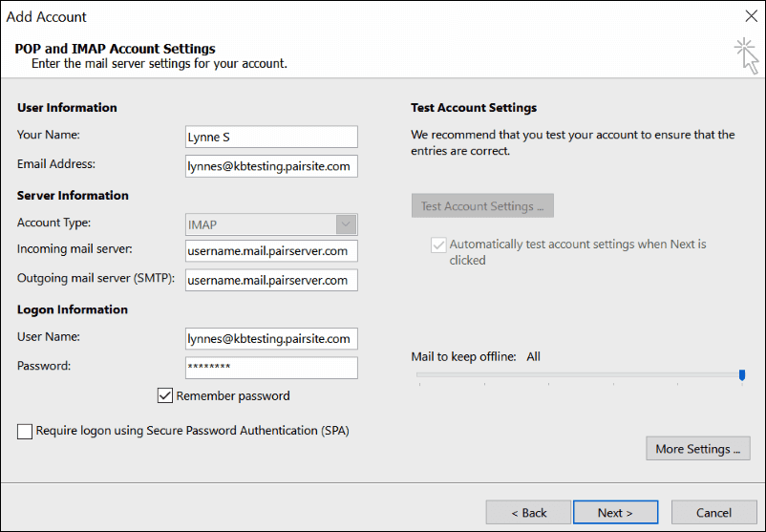
Task: Click the 'We recommend that you test' paragraph
Action: click(x=572, y=142)
